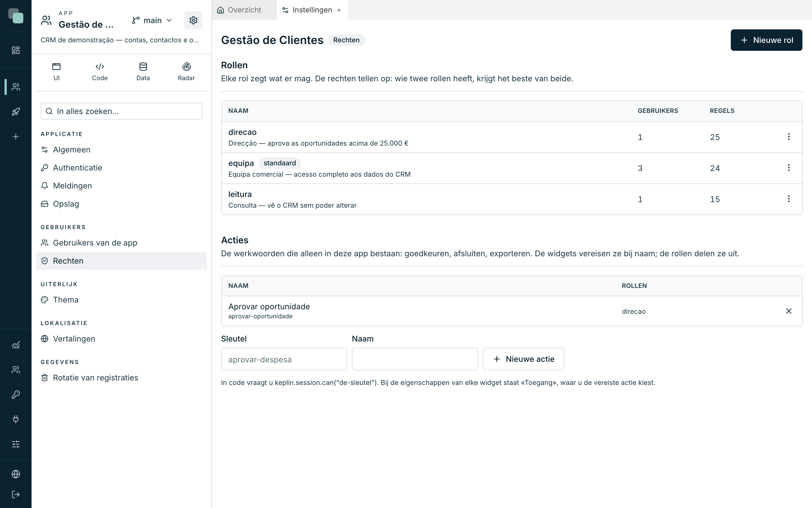Click the Naam input field
812x508 pixels.
(x=415, y=359)
